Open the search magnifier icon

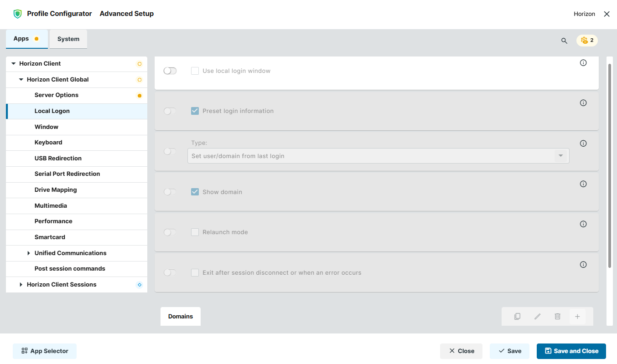click(564, 41)
